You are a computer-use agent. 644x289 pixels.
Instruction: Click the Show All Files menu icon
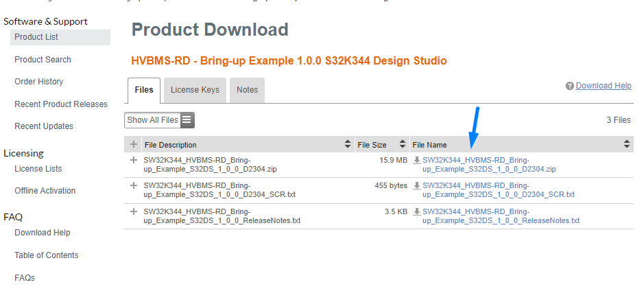coord(187,120)
